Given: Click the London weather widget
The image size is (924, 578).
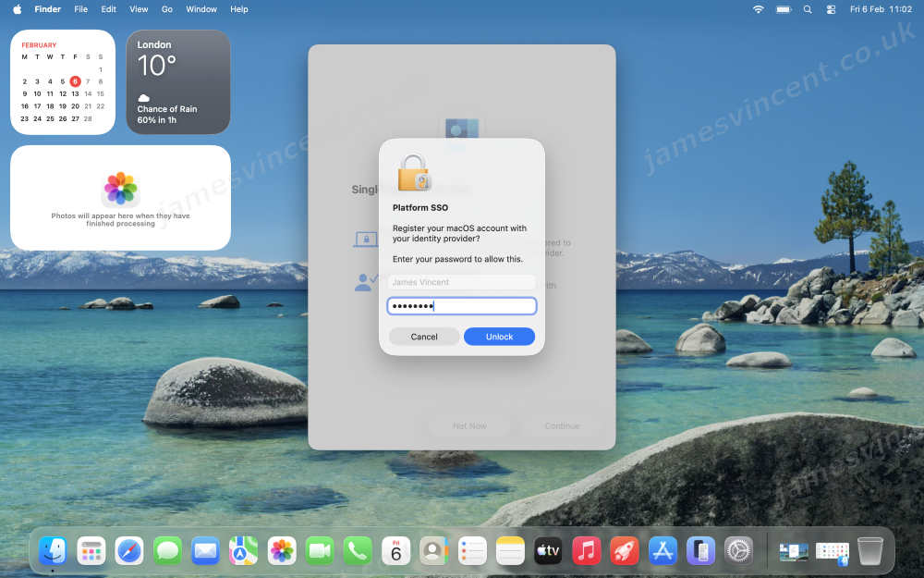Looking at the screenshot, I should click(177, 82).
